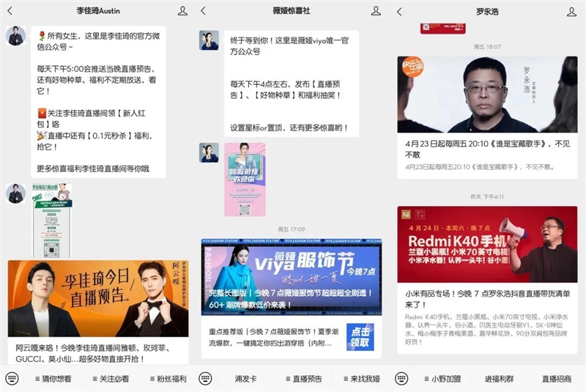Click the 周五 18:07 timestamp
This screenshot has width=586, height=392.
[x=487, y=47]
